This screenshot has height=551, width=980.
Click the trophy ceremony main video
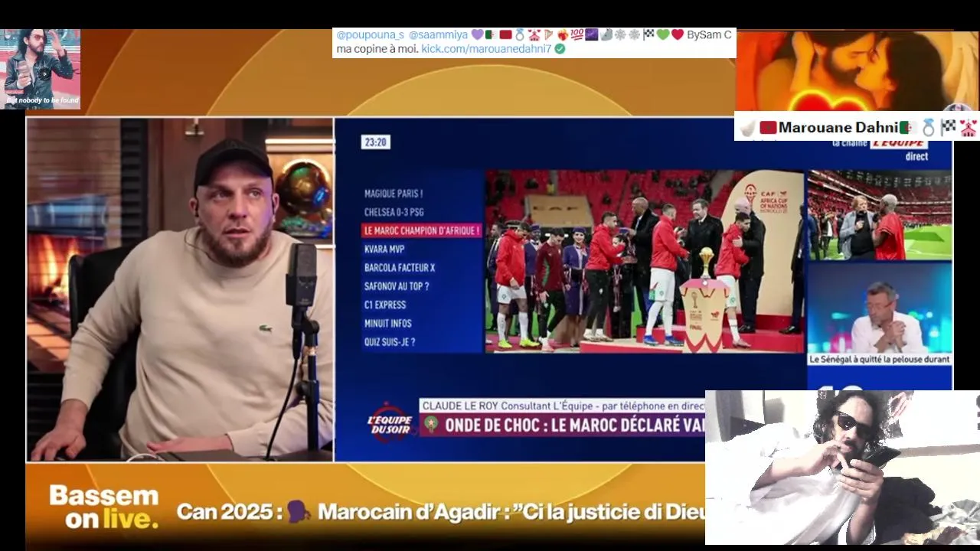point(645,261)
